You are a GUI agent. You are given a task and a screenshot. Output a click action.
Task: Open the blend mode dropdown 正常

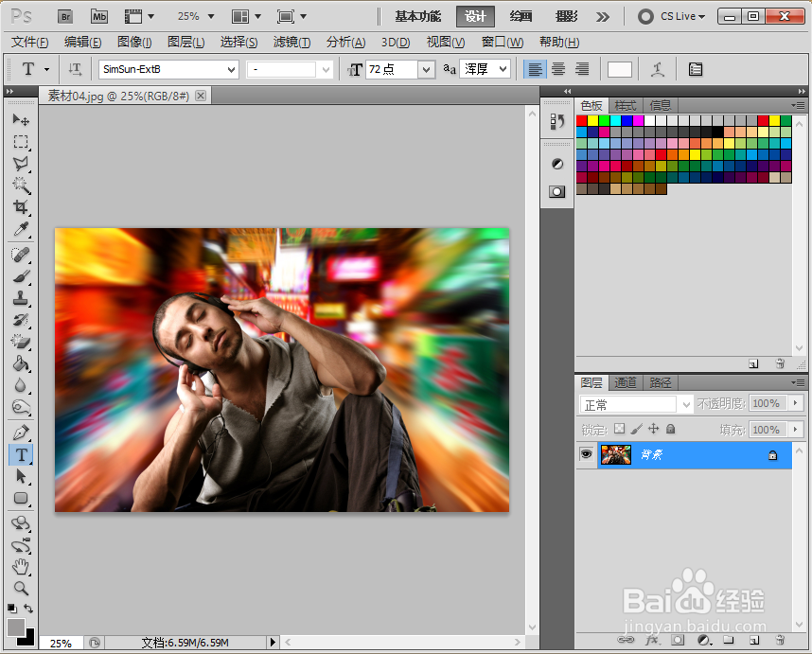point(686,404)
